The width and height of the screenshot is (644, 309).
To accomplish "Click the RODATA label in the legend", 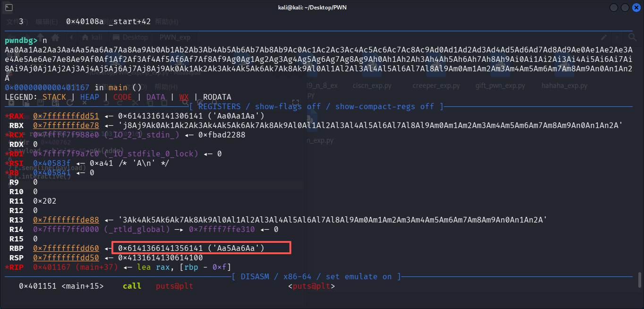I will click(217, 97).
